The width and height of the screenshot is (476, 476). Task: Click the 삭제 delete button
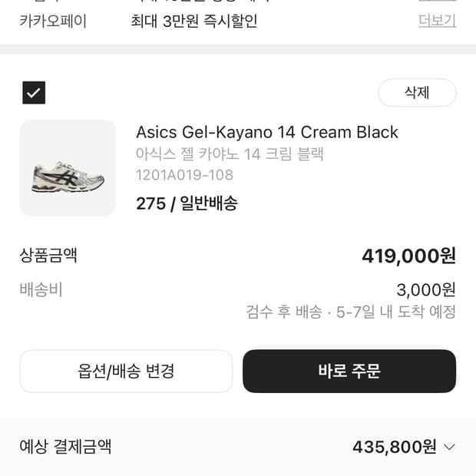tap(417, 93)
